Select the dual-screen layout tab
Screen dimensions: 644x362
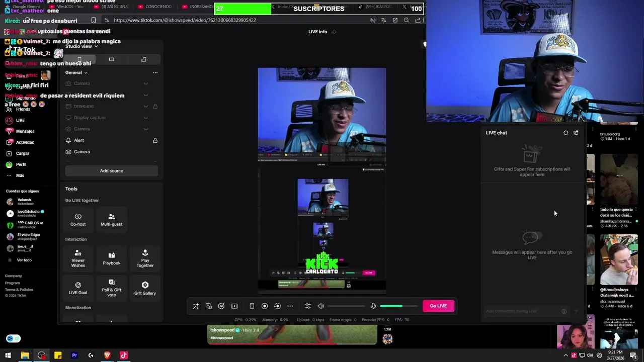click(144, 59)
